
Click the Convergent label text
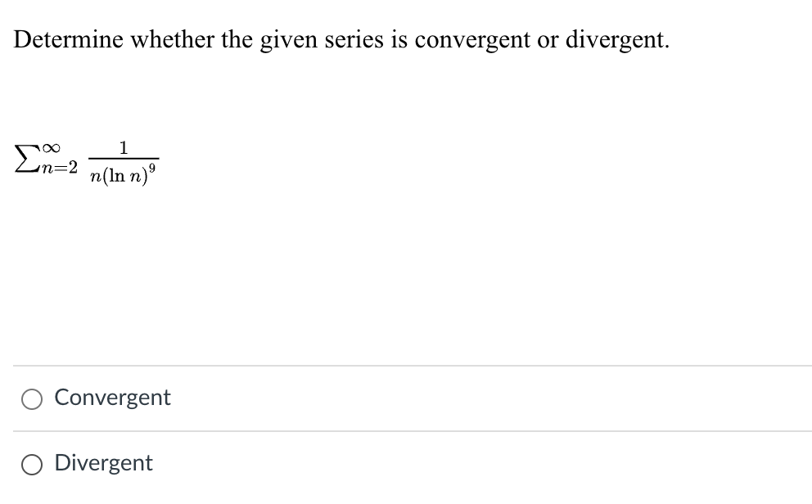pyautogui.click(x=111, y=398)
